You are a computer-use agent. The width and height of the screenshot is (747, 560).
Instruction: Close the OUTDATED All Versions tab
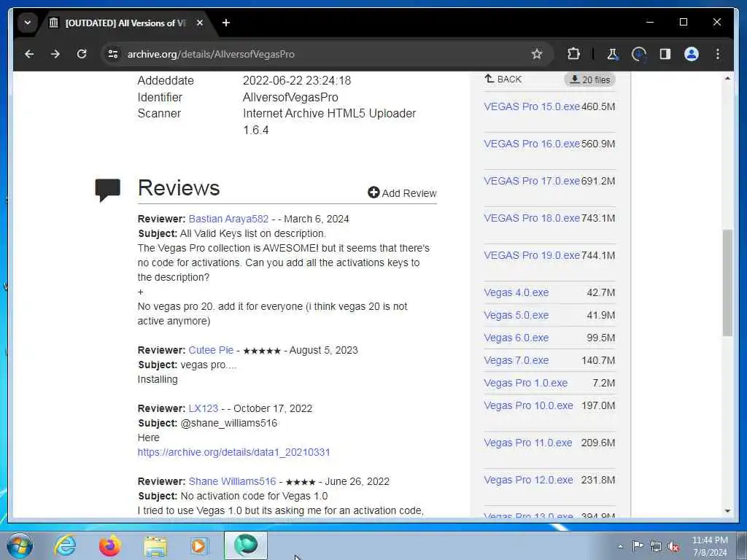pyautogui.click(x=200, y=23)
